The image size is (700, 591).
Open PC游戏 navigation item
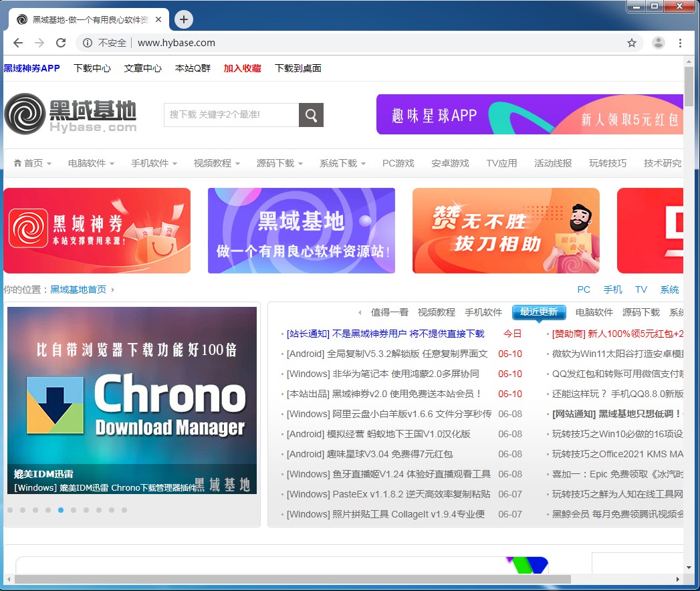point(398,163)
